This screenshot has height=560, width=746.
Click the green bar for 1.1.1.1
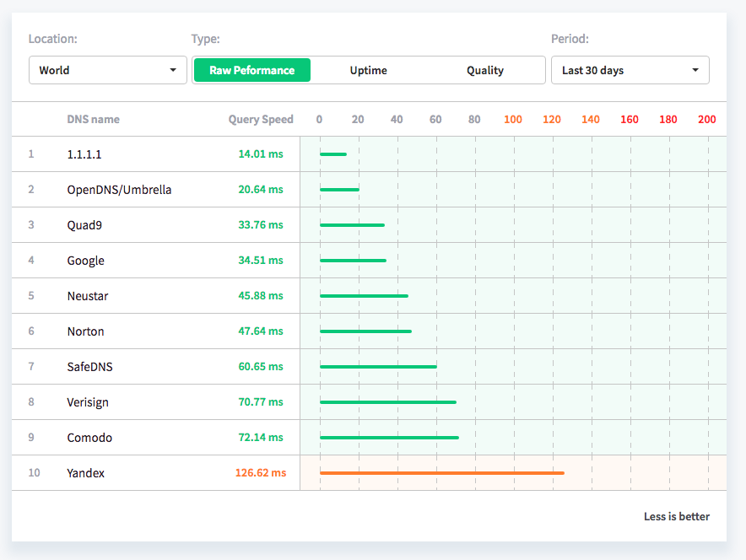point(333,154)
